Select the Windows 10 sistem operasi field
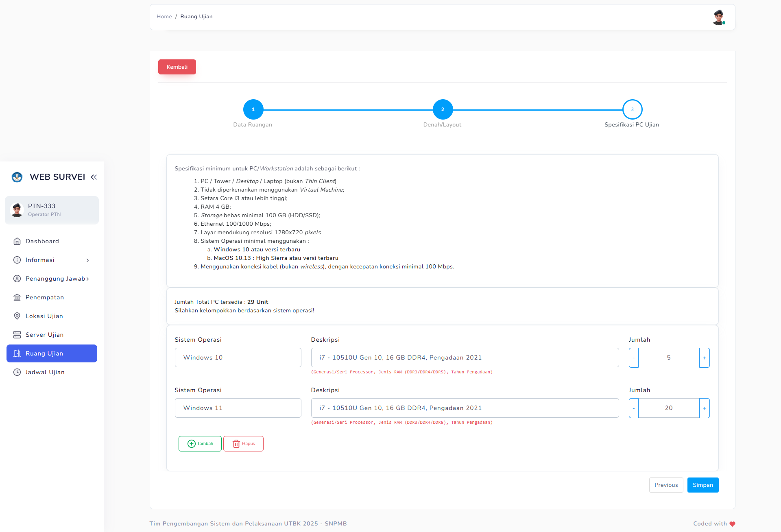This screenshot has height=532, width=781. [x=238, y=358]
